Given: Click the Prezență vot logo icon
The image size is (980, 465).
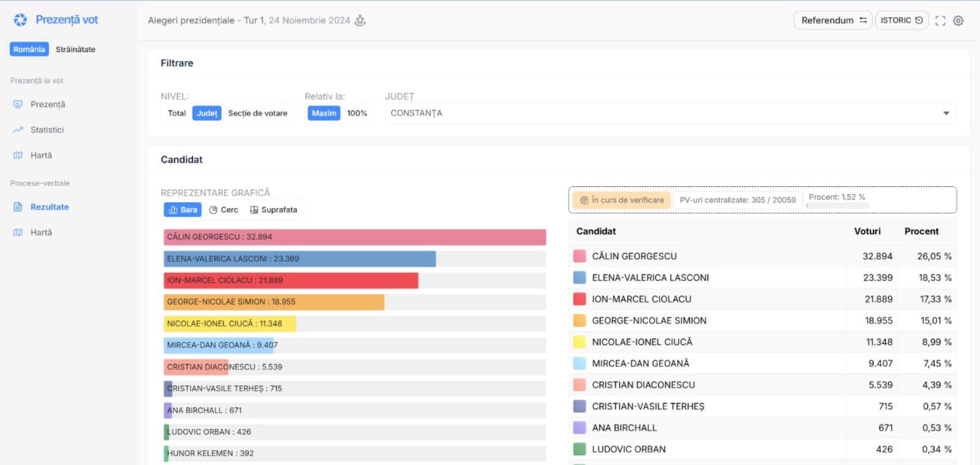Looking at the screenshot, I should 20,20.
